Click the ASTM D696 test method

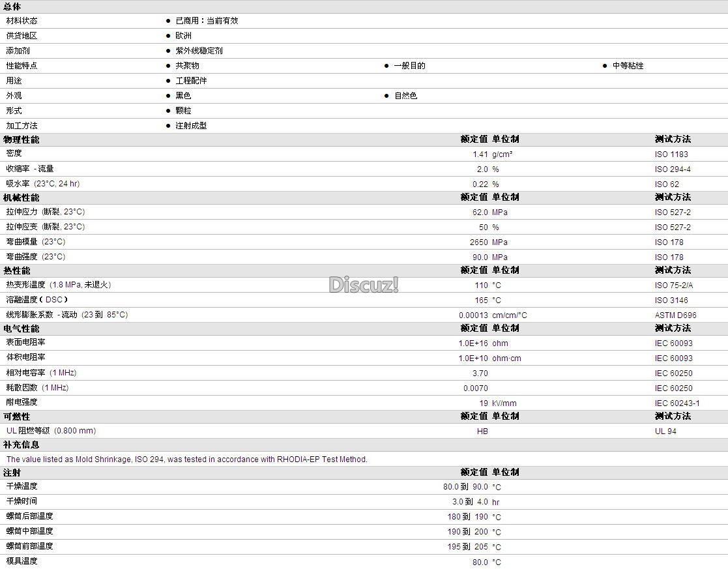(x=676, y=315)
